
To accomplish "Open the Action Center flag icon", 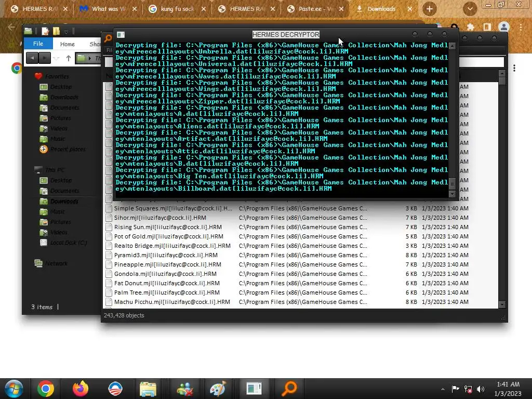I will (x=455, y=389).
